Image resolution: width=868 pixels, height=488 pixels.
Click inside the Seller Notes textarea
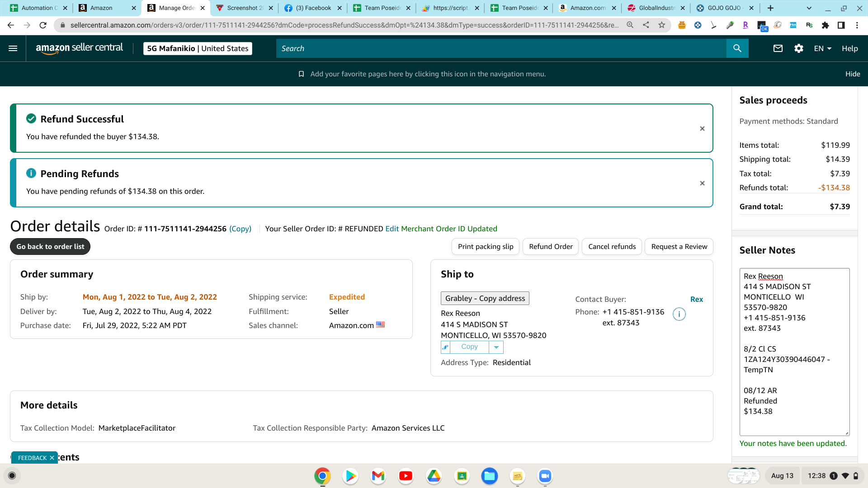[794, 352]
